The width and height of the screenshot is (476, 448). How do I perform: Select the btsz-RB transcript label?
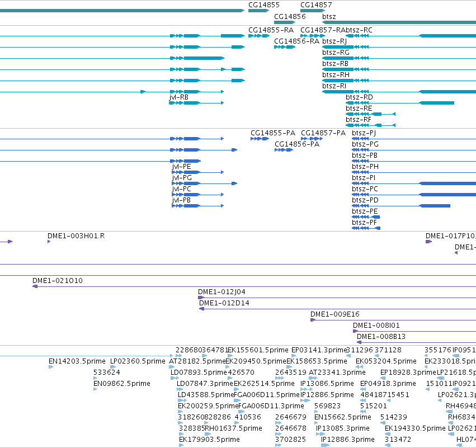click(335, 64)
